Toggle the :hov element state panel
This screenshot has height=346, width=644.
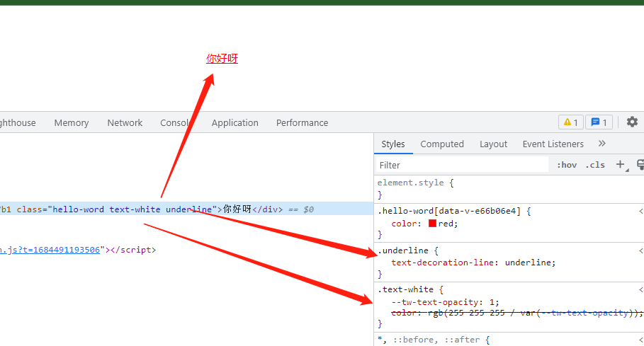click(x=567, y=165)
